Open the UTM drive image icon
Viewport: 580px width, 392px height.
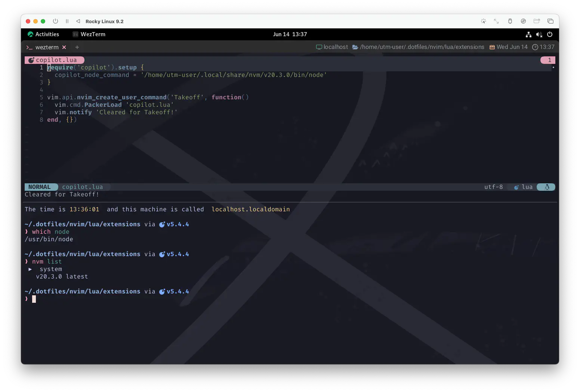click(x=523, y=21)
